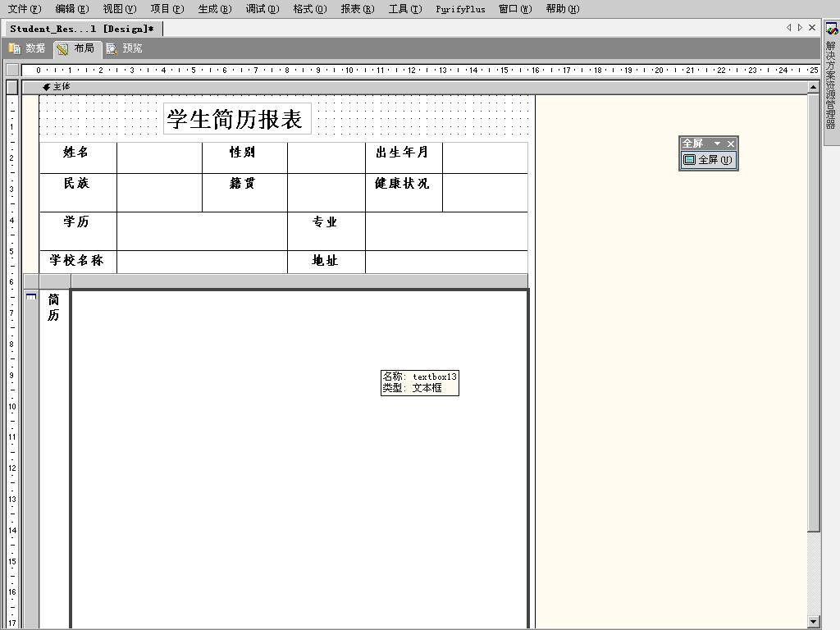Click the table corner handle above 简历 row
This screenshot has height=630, width=840.
31,281
